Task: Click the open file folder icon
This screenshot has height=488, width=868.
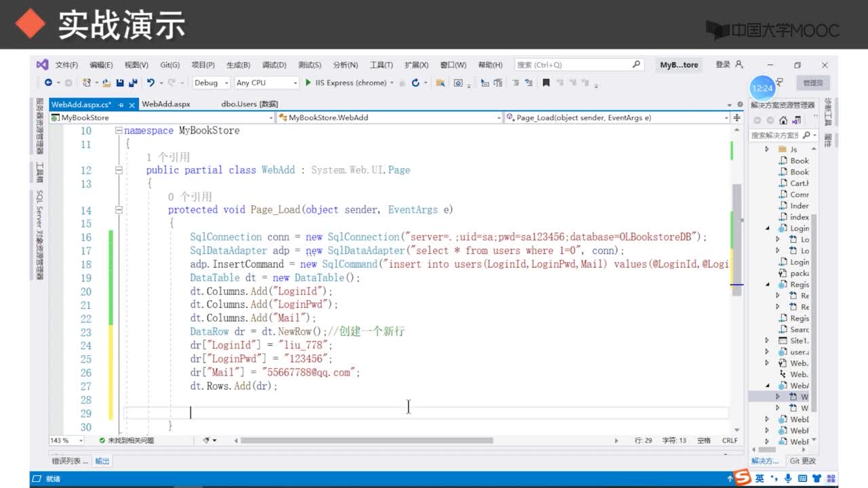Action: (106, 83)
